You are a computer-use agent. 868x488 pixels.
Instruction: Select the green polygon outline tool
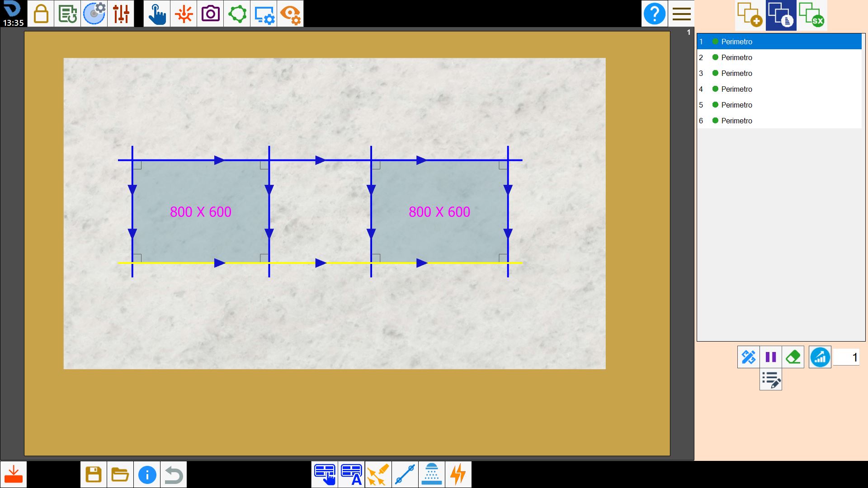237,14
